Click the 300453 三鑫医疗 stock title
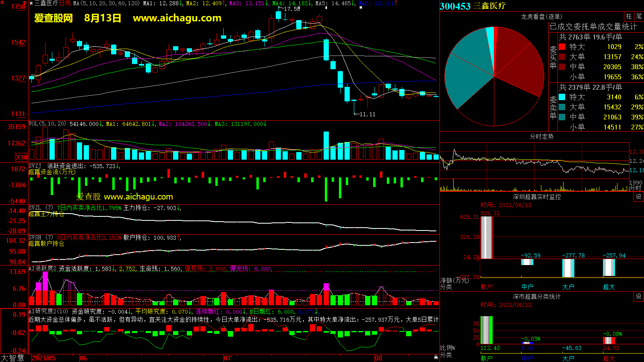Screen dimensions: 644x362 473,6
